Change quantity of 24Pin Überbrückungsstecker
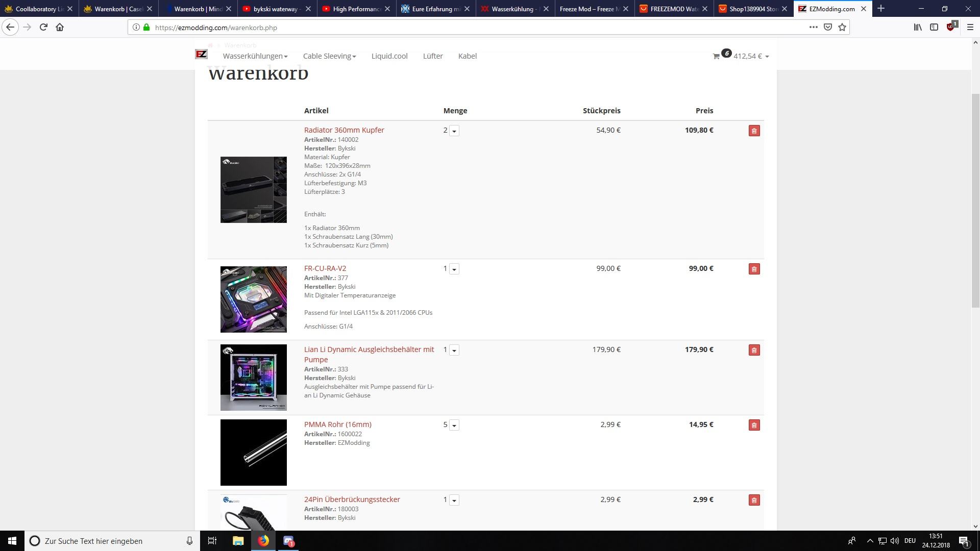980x551 pixels. tap(454, 500)
